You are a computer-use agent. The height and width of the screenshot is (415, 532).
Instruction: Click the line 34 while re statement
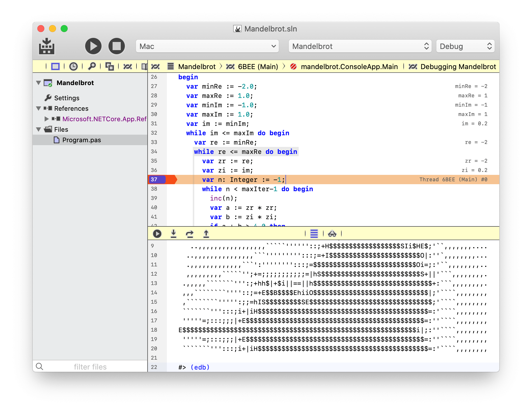(246, 152)
